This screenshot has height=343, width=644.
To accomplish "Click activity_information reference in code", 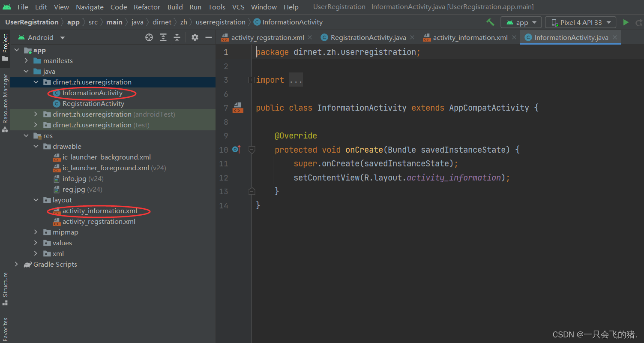I will pyautogui.click(x=453, y=178).
